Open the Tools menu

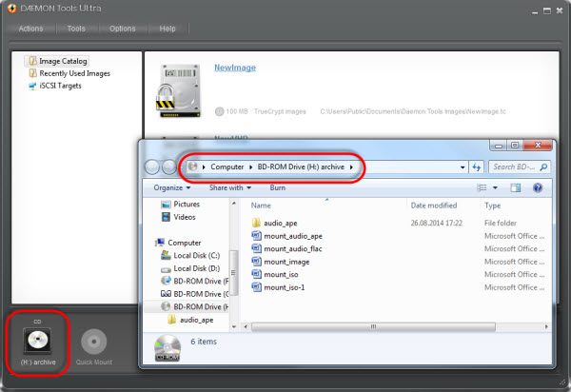click(76, 29)
